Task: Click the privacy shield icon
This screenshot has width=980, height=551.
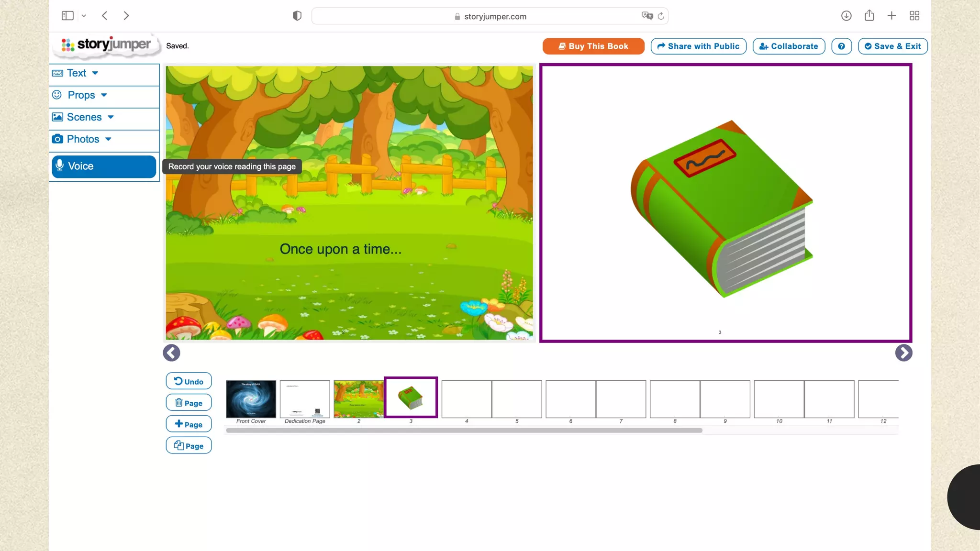Action: [x=297, y=16]
